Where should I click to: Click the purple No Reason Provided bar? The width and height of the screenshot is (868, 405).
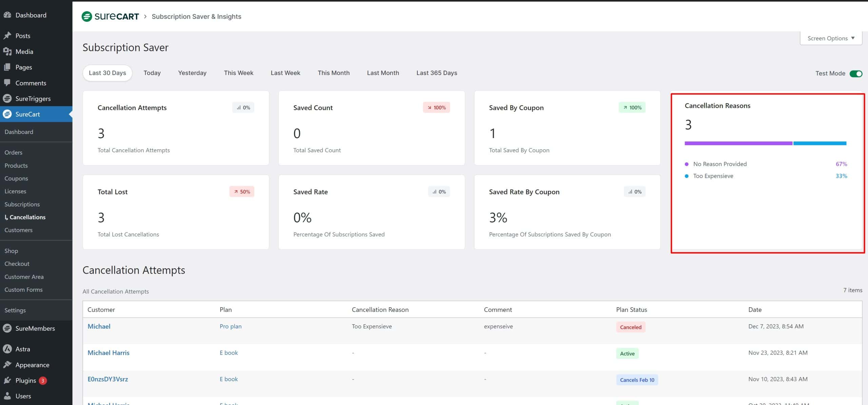pos(738,143)
